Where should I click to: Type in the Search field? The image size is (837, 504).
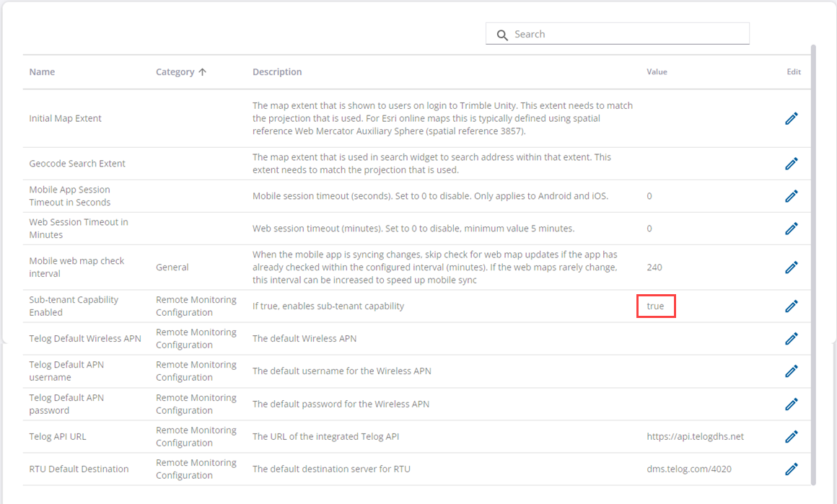(x=628, y=35)
